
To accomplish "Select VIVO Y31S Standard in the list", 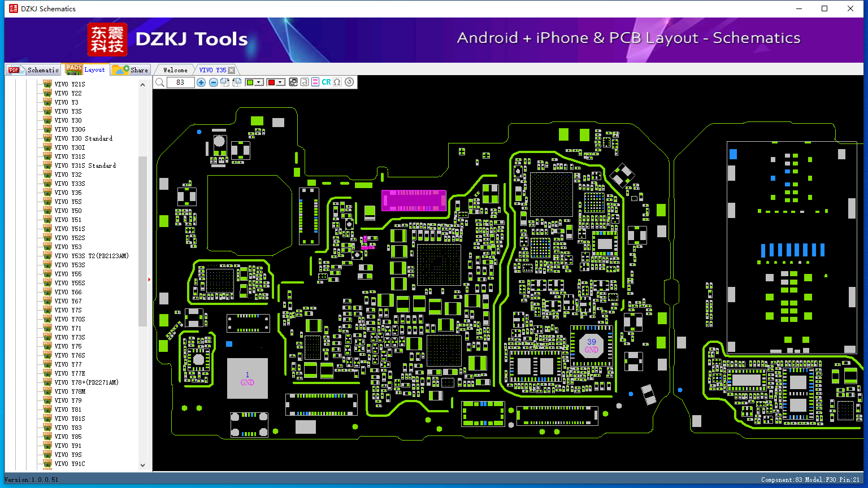I will tap(85, 165).
